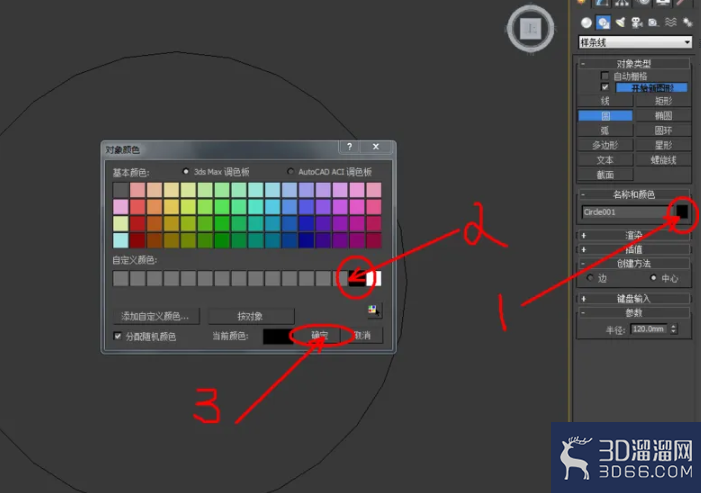Click the ViewCube top face
The width and height of the screenshot is (701, 493).
531,29
